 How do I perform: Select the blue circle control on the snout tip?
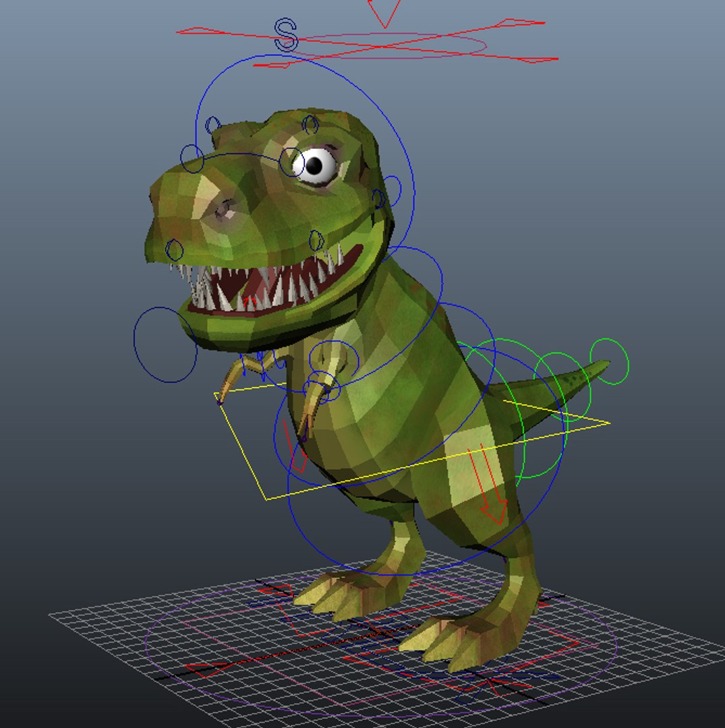[192, 158]
